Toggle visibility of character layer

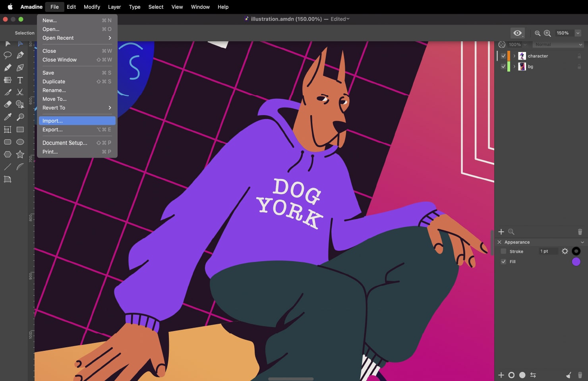click(503, 56)
